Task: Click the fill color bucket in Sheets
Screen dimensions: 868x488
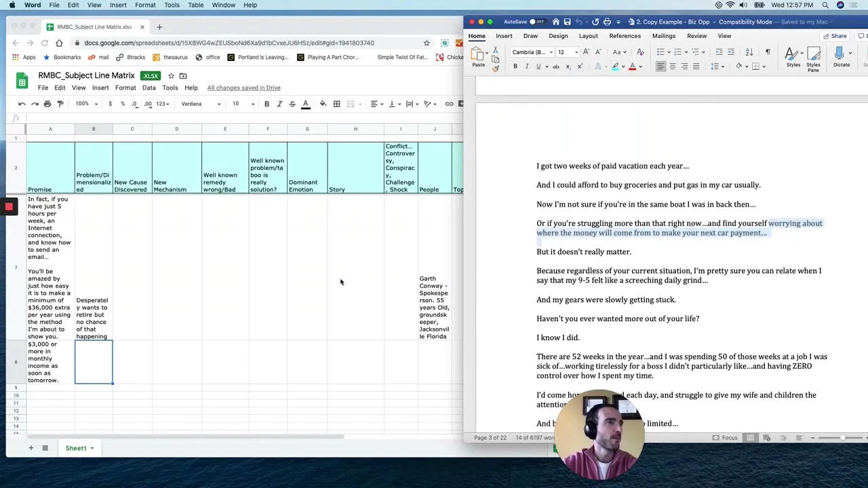Action: pyautogui.click(x=323, y=104)
